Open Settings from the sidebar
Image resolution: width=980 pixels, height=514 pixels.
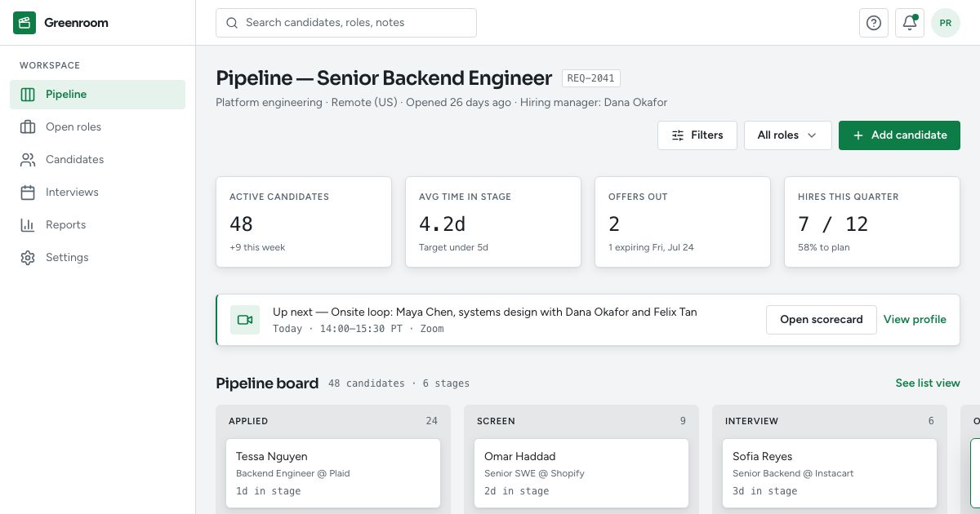pos(98,258)
